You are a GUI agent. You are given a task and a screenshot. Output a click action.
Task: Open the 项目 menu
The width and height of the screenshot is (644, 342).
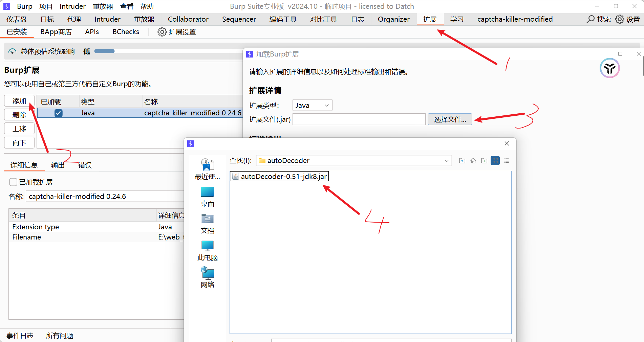46,6
